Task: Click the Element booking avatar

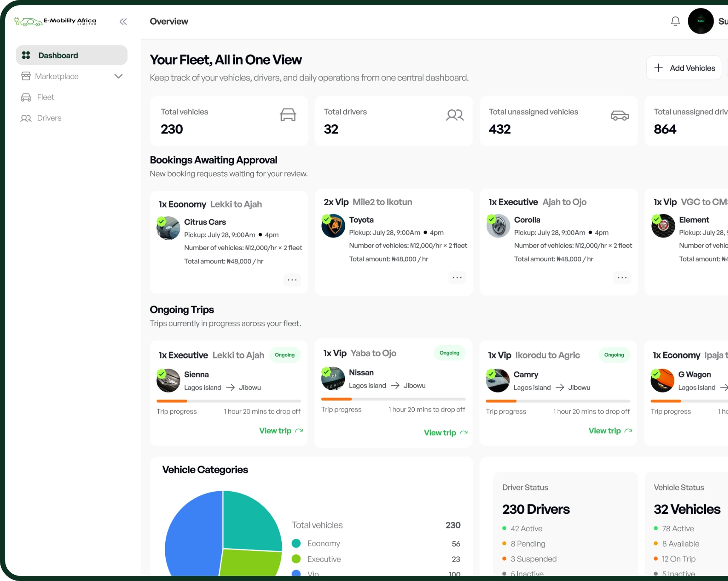Action: pos(663,226)
